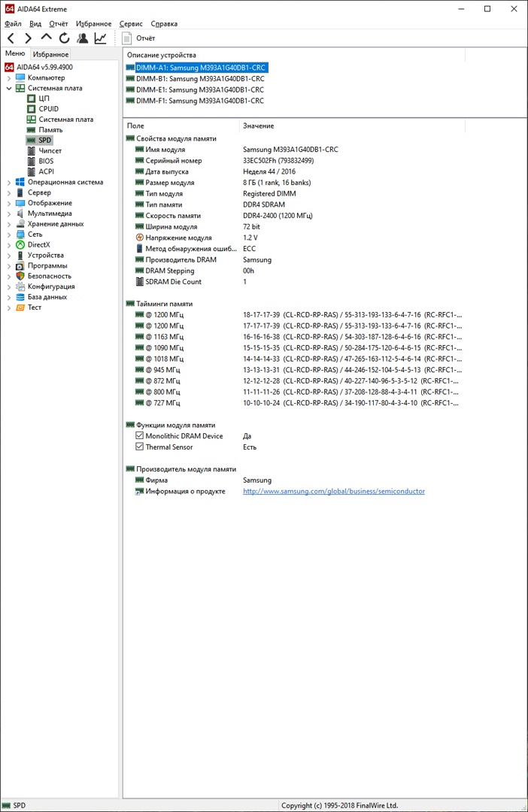Screen dimensions: 528x812
Task: Click the Тест icon
Action: (x=20, y=307)
